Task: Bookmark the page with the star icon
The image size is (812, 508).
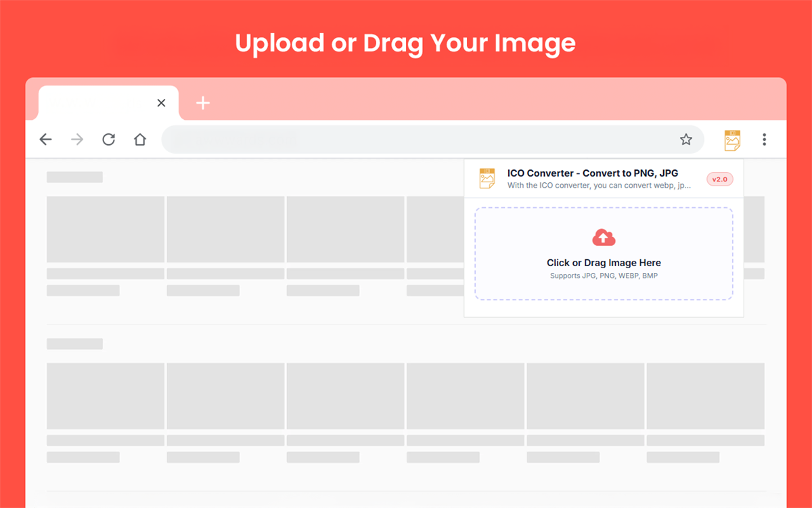Action: 686,140
